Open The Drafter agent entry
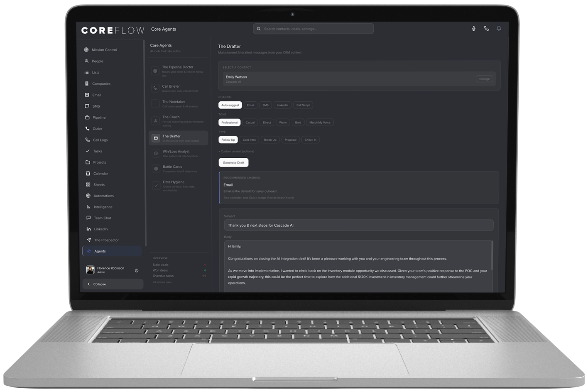 click(x=179, y=138)
